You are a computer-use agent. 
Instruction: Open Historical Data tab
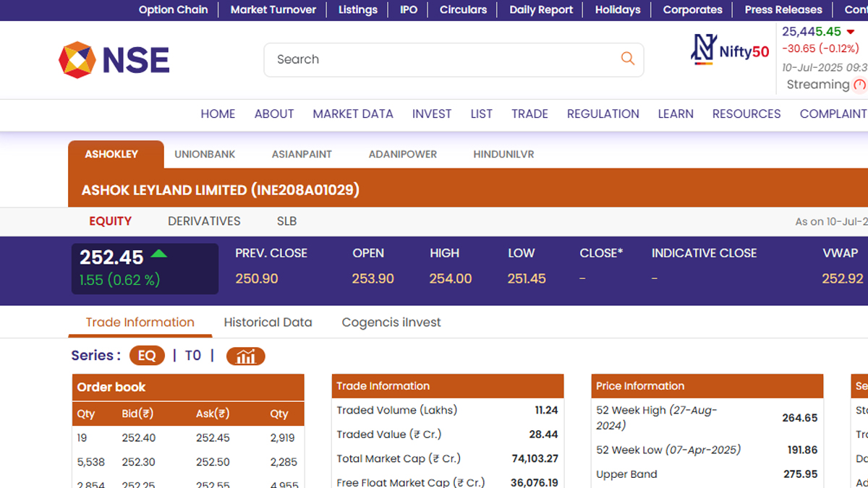[x=268, y=322]
